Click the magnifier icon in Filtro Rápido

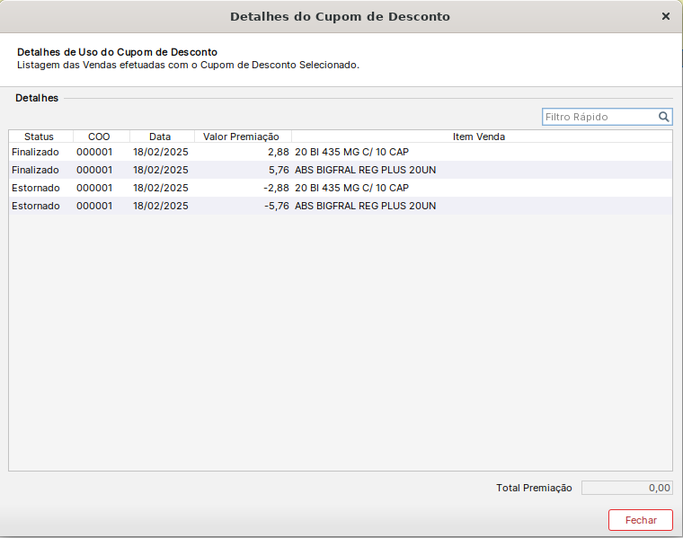(x=664, y=117)
